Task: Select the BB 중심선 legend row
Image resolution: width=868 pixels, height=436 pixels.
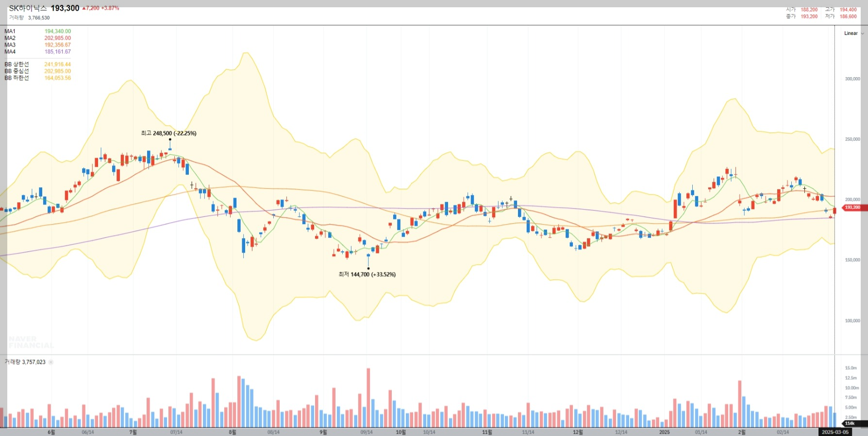Action: [38, 71]
